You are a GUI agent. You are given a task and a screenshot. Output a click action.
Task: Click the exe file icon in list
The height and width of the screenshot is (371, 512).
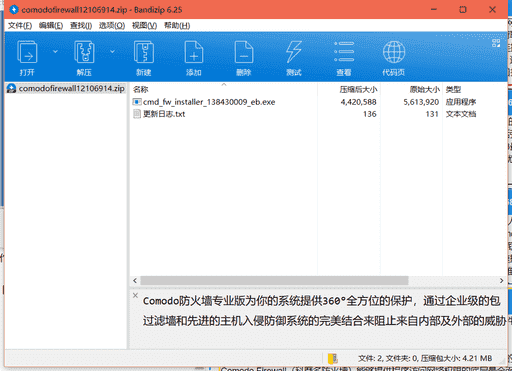tap(137, 102)
